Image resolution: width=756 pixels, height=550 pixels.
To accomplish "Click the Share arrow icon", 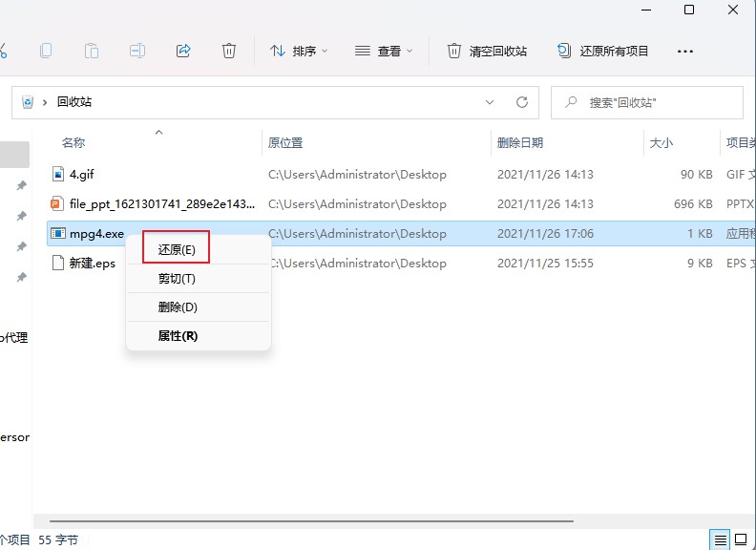I will (x=182, y=51).
